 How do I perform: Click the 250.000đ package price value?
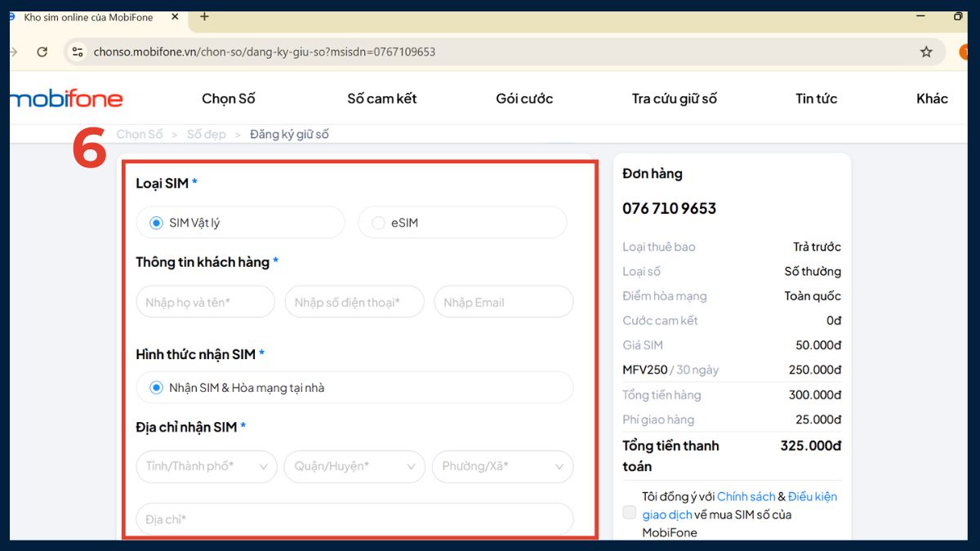(x=815, y=370)
